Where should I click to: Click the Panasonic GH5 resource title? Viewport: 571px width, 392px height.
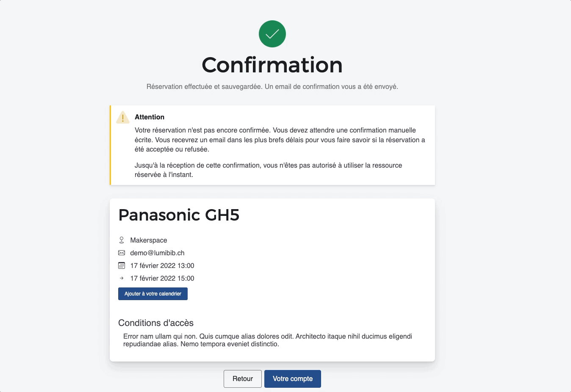pyautogui.click(x=179, y=215)
